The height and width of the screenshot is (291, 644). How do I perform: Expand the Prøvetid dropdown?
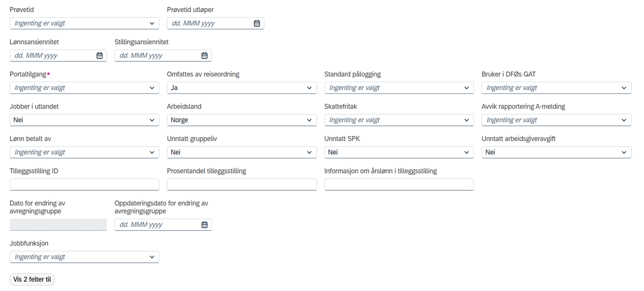[x=84, y=23]
